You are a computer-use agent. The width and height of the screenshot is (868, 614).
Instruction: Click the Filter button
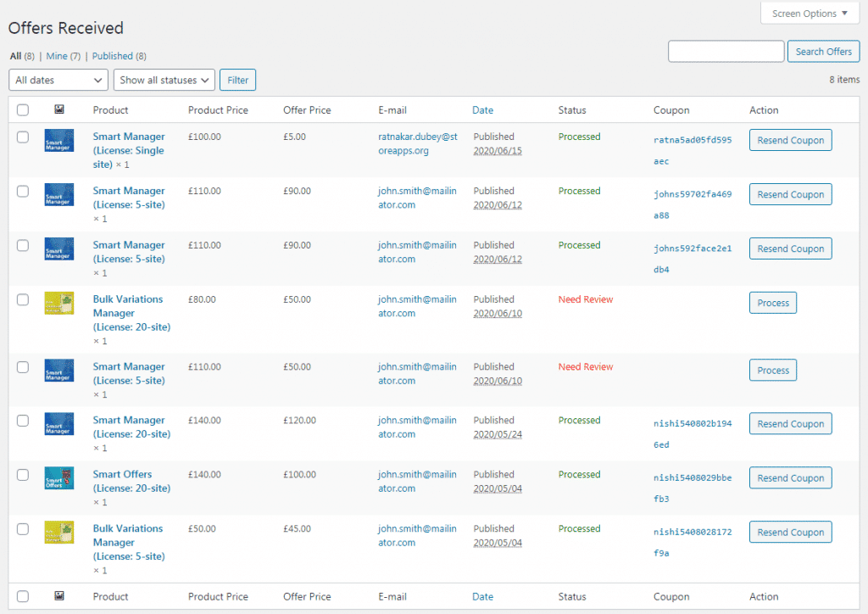(x=237, y=80)
